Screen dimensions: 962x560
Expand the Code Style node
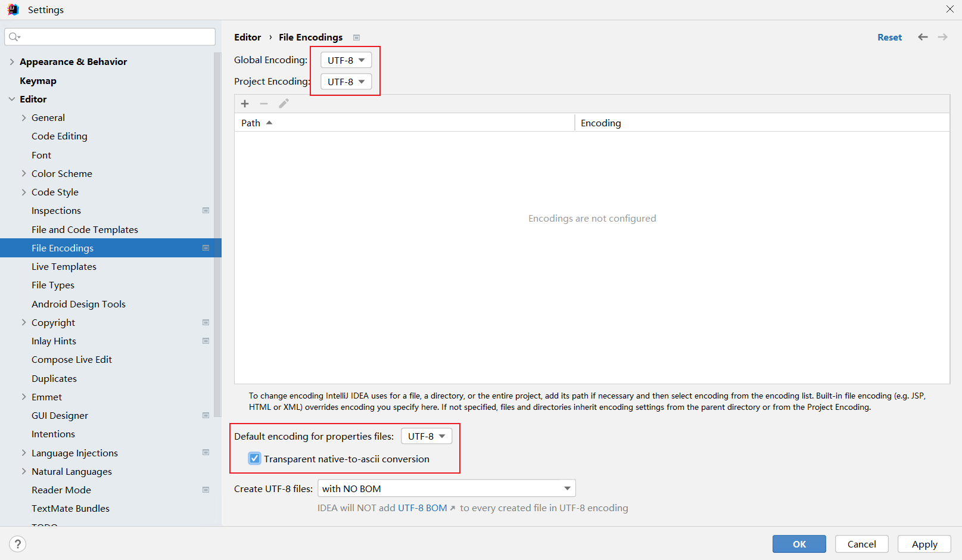(24, 192)
